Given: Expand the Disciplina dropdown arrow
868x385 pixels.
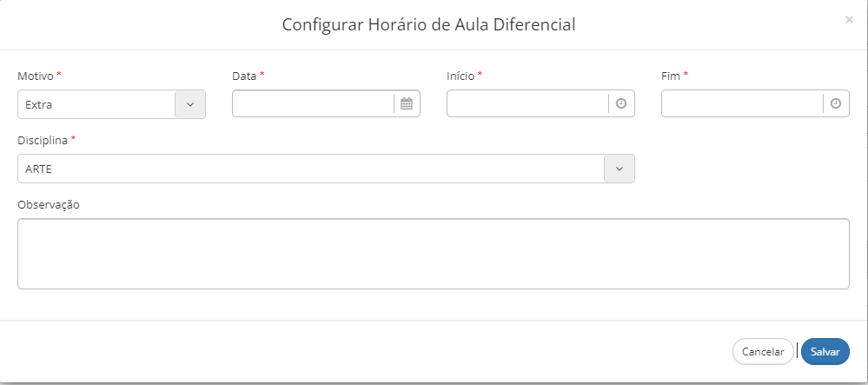Looking at the screenshot, I should coord(619,169).
